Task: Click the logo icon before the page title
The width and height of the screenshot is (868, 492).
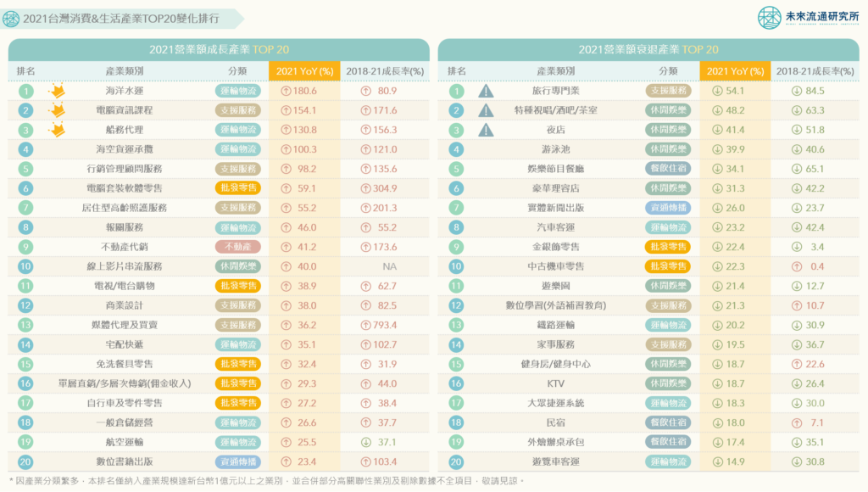Action: (11, 19)
